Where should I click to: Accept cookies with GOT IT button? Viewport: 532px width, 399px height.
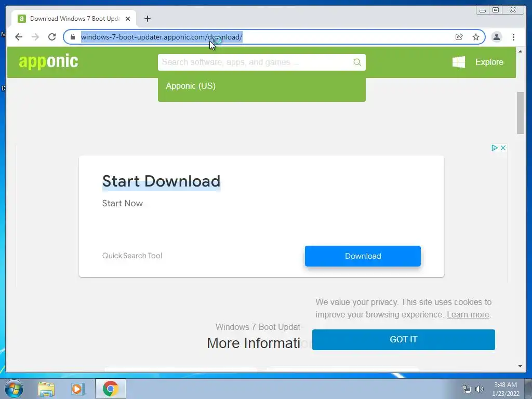[403, 340]
